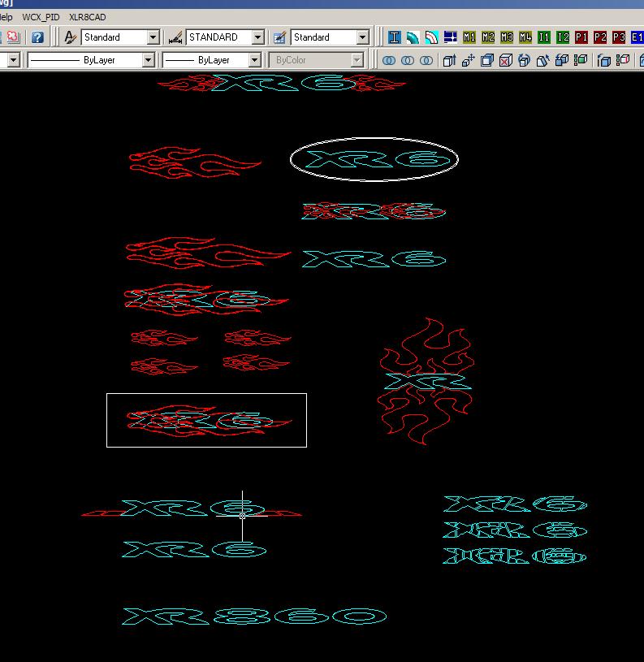This screenshot has height=662, width=644.
Task: Click the green I1 toolbar button
Action: [x=544, y=37]
